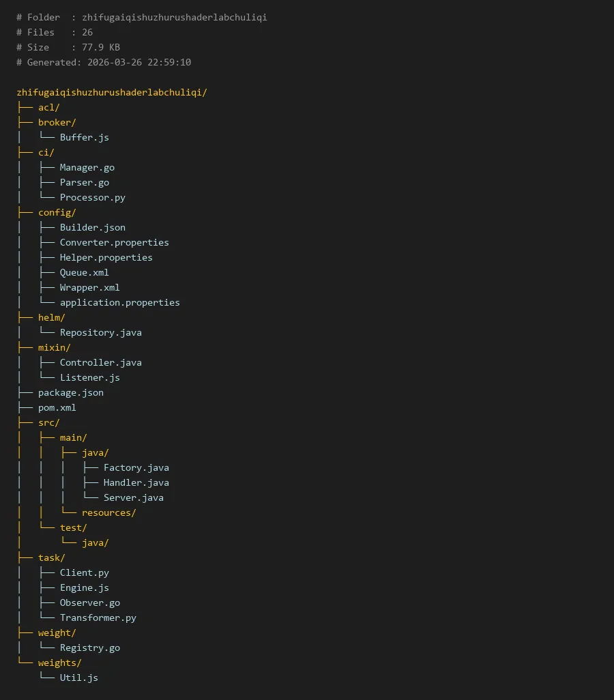
Task: Open the package.json file
Action: click(70, 392)
